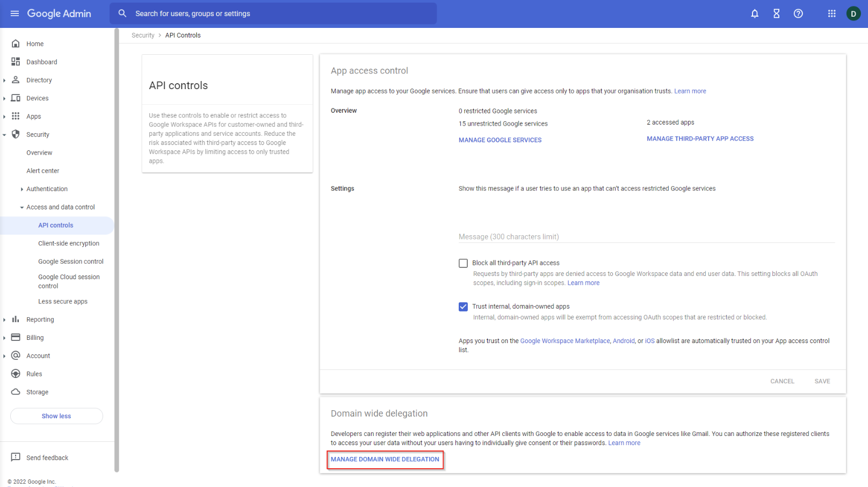The width and height of the screenshot is (868, 487).
Task: Uncheck Trust internal, domain-owned apps checkbox
Action: click(463, 307)
